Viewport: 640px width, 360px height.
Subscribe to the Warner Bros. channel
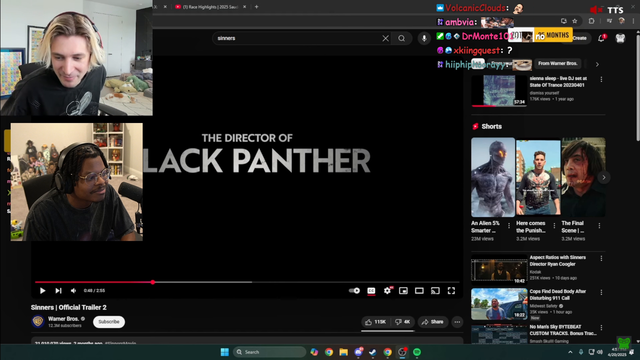pyautogui.click(x=109, y=322)
